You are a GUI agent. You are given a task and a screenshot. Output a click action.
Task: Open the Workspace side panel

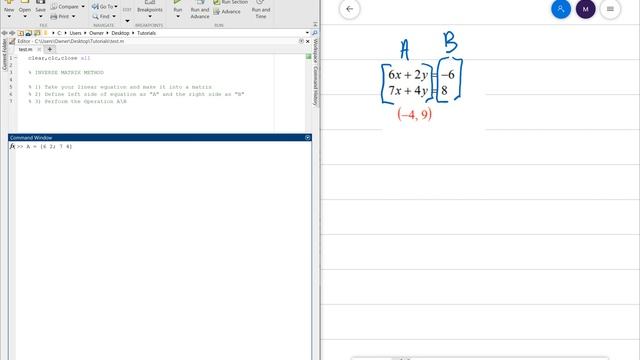click(316, 50)
